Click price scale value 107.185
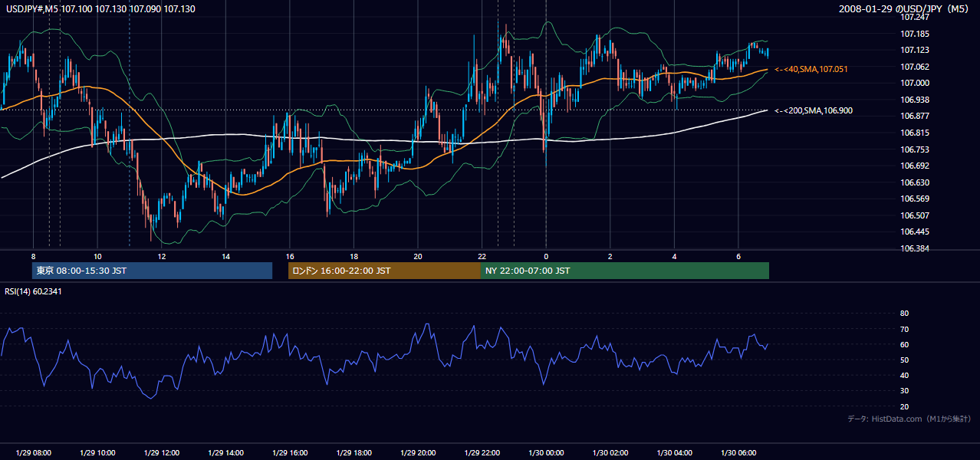The height and width of the screenshot is (460, 980). [914, 34]
